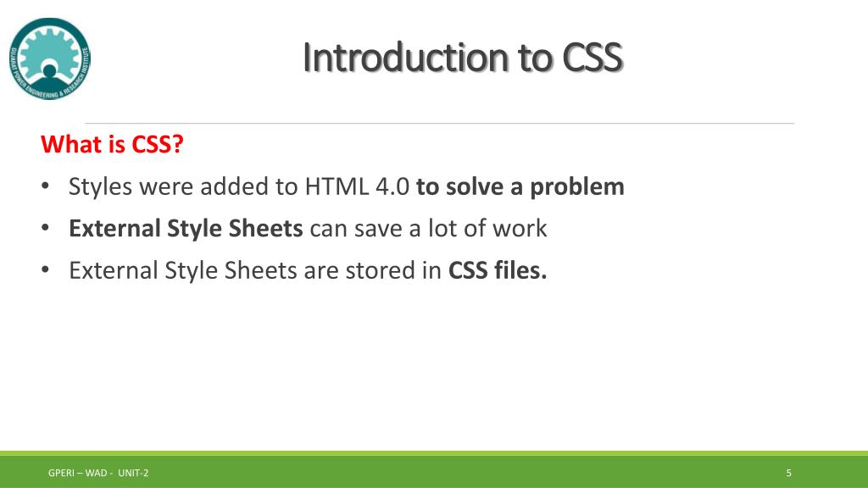Screen dimensions: 868x488
Task: Click the light green stripe above footer
Action: pos(434,452)
